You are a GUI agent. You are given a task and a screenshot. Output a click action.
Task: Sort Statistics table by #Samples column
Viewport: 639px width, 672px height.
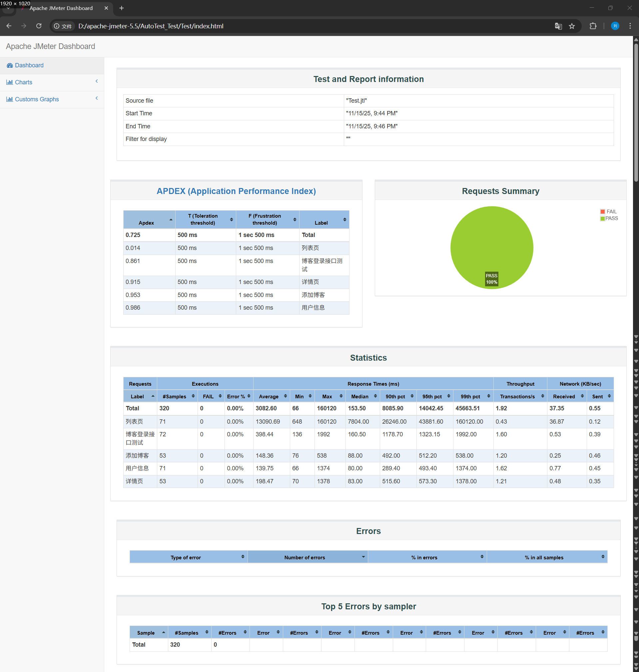pyautogui.click(x=177, y=396)
